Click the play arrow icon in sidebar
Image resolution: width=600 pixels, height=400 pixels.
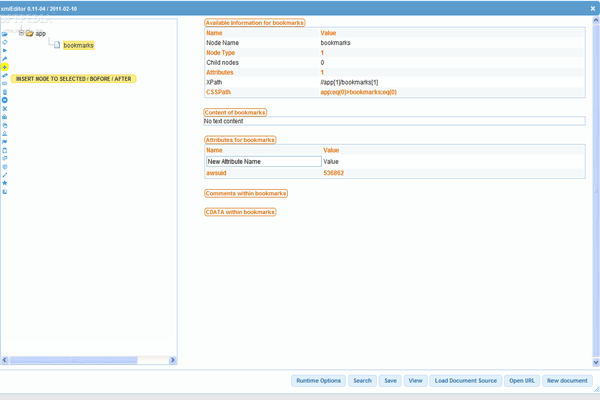[x=5, y=50]
